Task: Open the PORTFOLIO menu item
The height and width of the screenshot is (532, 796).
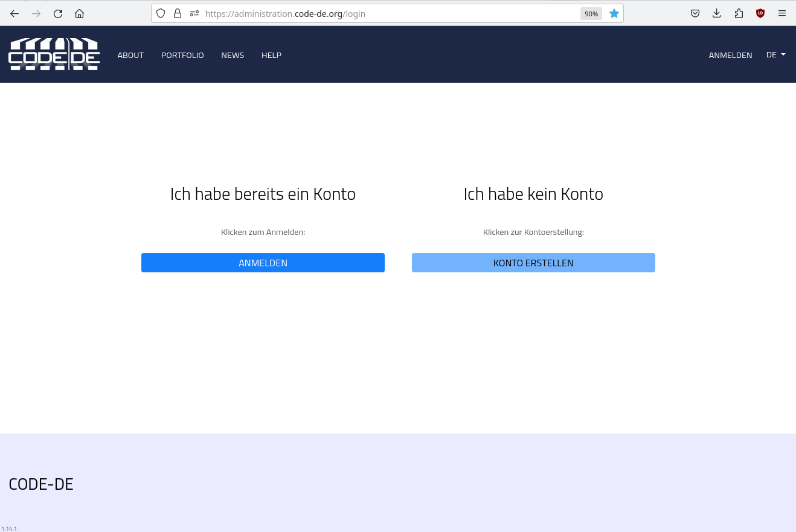Action: click(x=182, y=55)
